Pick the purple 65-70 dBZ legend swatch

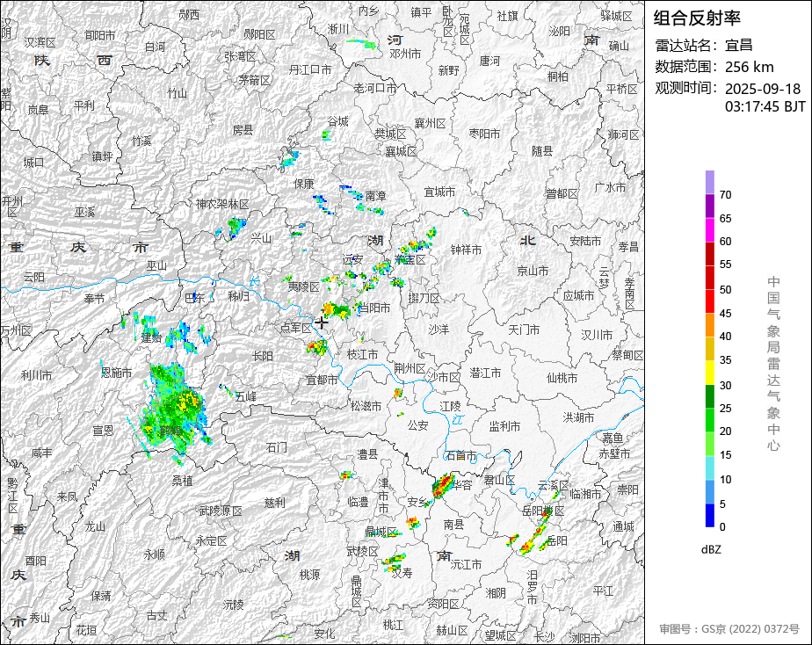click(709, 206)
